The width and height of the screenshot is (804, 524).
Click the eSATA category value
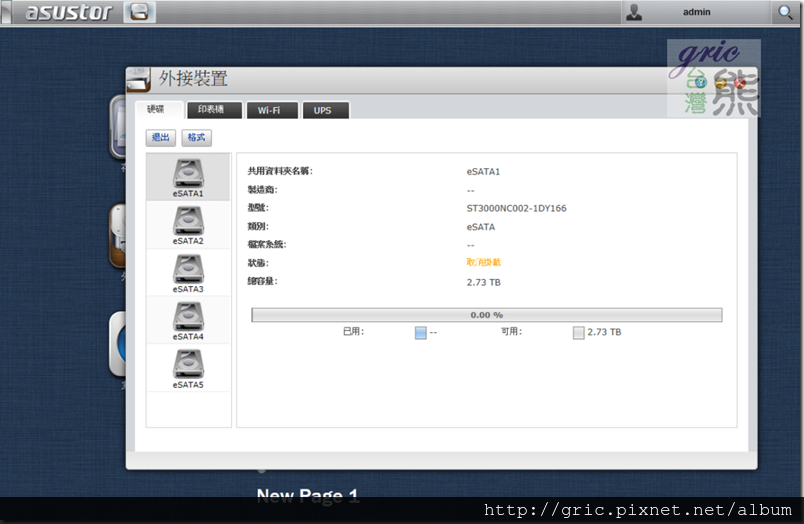coord(480,227)
